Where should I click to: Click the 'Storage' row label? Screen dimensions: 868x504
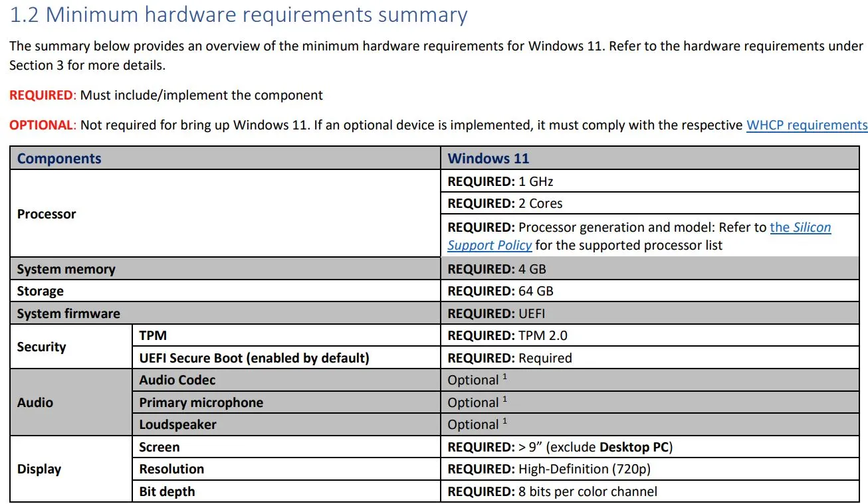point(41,291)
